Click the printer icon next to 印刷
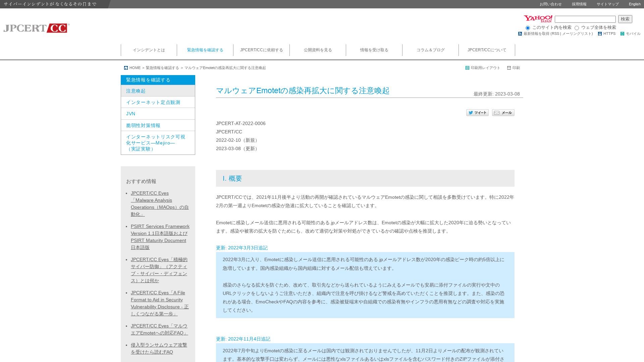 pos(509,68)
